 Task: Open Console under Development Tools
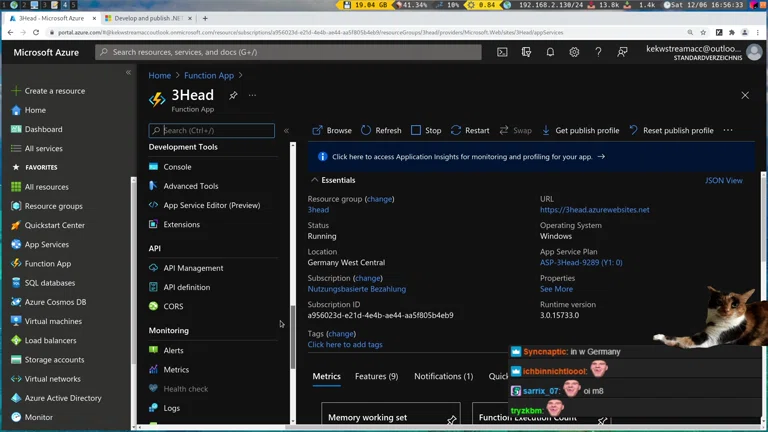pos(177,167)
